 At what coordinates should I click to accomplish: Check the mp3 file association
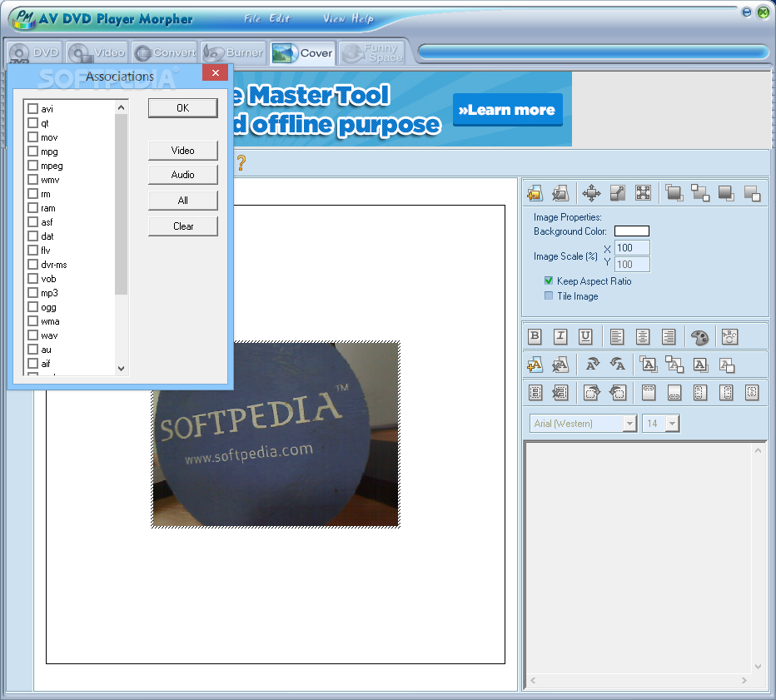point(32,293)
